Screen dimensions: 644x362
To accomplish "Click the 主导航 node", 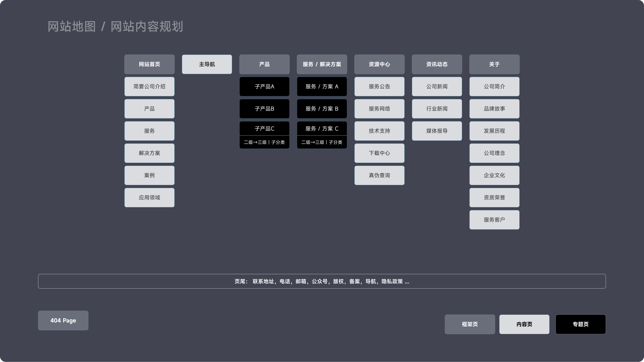I will click(207, 64).
